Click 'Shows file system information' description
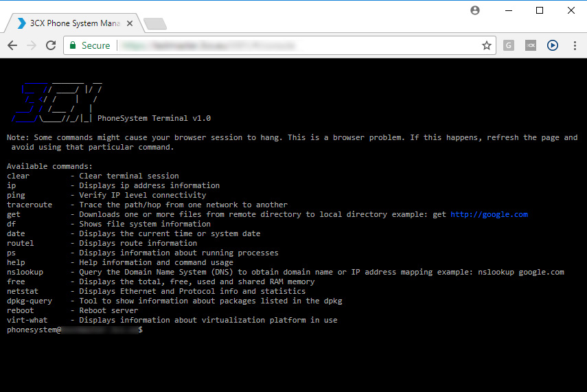Image resolution: width=587 pixels, height=392 pixels. [x=144, y=224]
